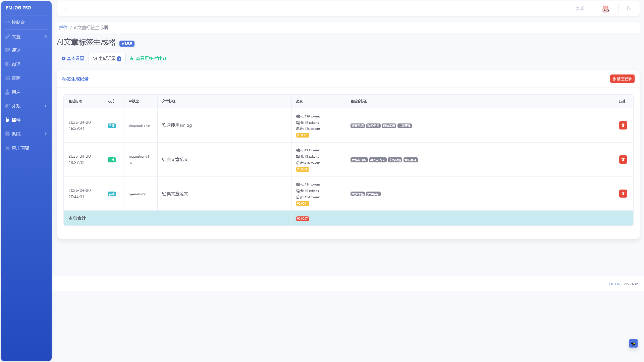Open 查看更多插件 external link
Image resolution: width=644 pixels, height=362 pixels.
pos(148,58)
